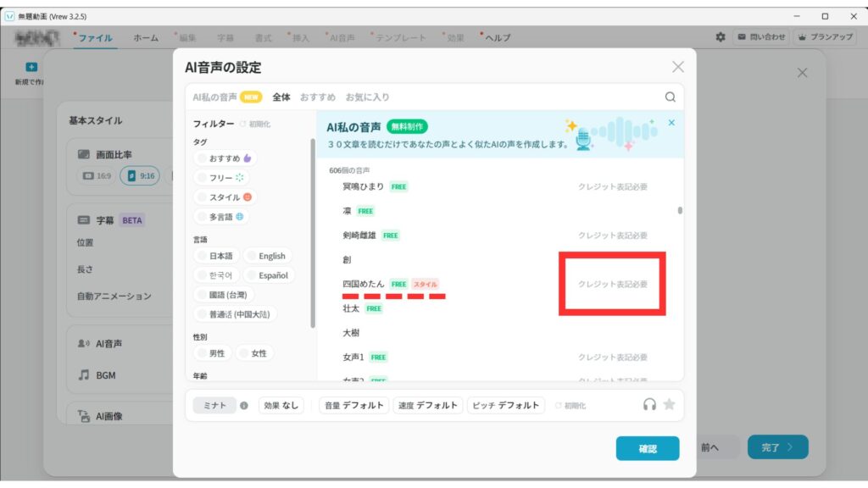Click the headphones preview icon
Viewport: 868px width, 488px height.
[650, 405]
